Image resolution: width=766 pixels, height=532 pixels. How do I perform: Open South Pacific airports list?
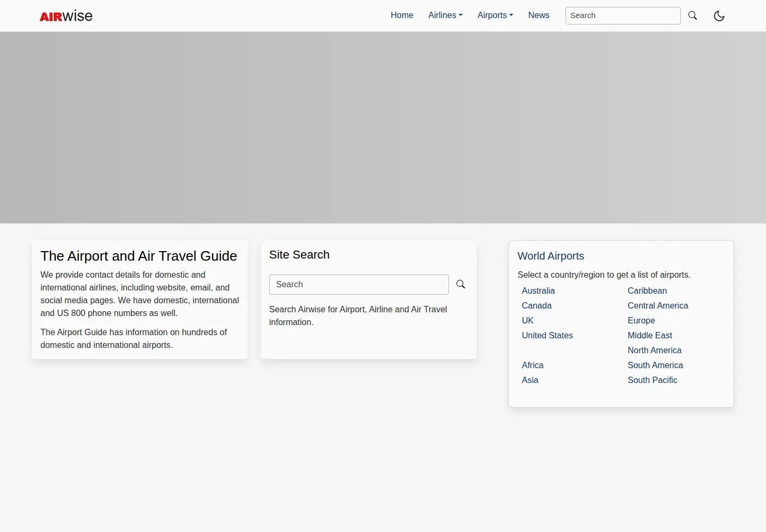pos(652,380)
